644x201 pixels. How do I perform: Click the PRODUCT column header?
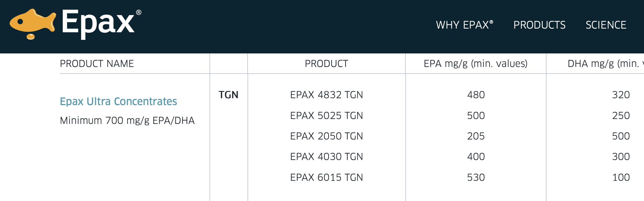coord(326,64)
